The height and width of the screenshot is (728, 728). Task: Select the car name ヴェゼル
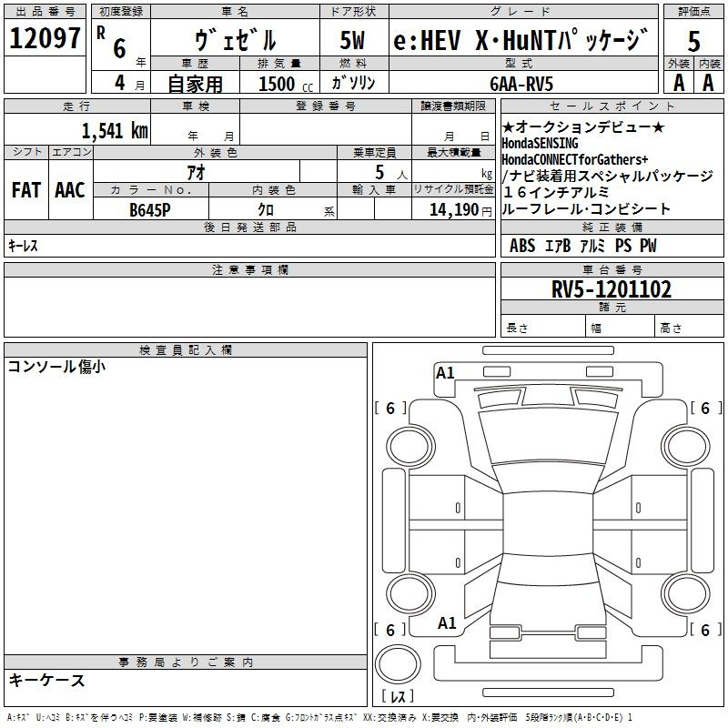pos(235,40)
